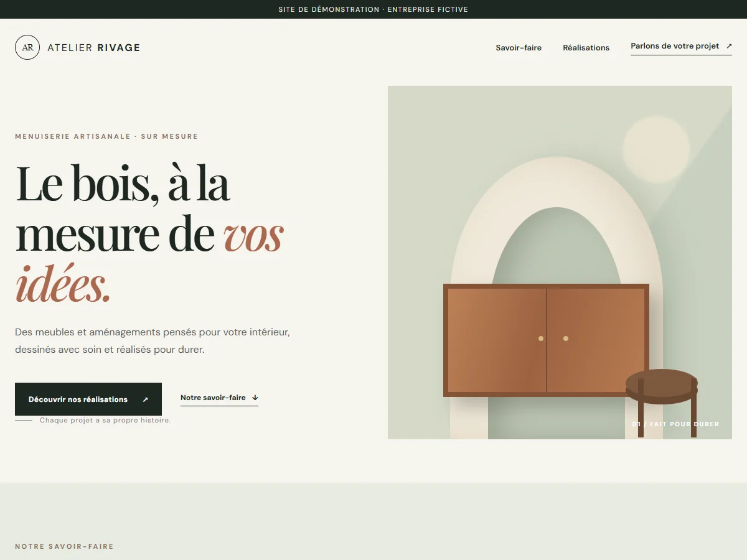The height and width of the screenshot is (560, 747).
Task: Click the headline Le bois, à la mesure
Action: click(149, 234)
